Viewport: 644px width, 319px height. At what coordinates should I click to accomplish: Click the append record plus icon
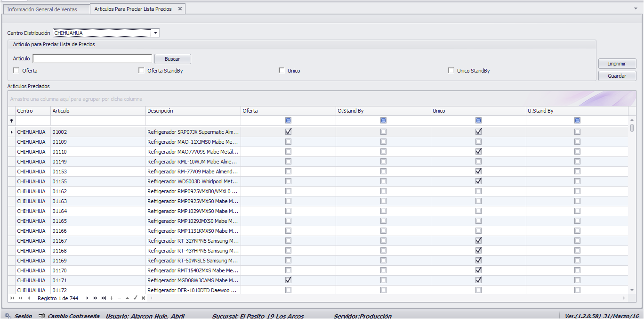pyautogui.click(x=111, y=298)
